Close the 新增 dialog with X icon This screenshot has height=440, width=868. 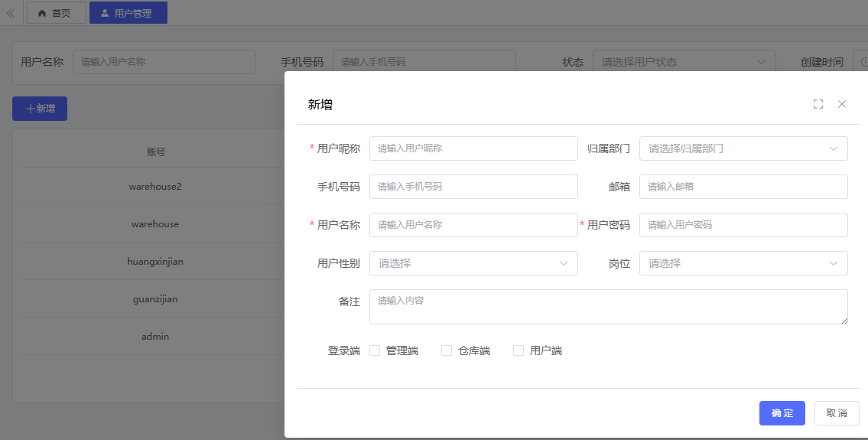(x=842, y=104)
